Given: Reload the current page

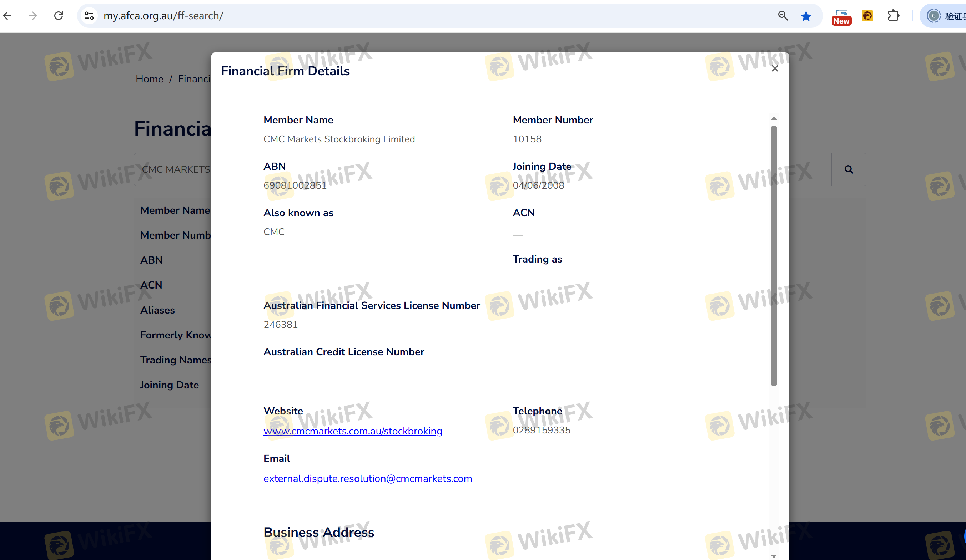Looking at the screenshot, I should coord(59,16).
